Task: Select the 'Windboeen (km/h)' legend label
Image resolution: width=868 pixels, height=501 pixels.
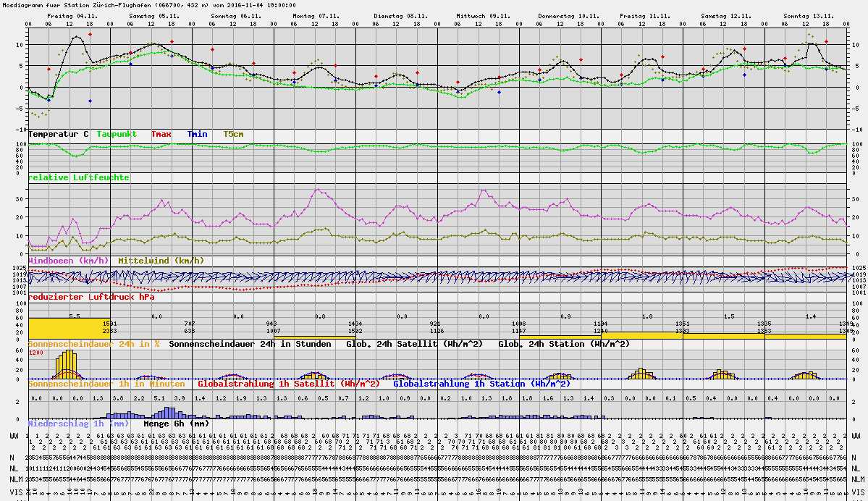Action: pos(69,261)
